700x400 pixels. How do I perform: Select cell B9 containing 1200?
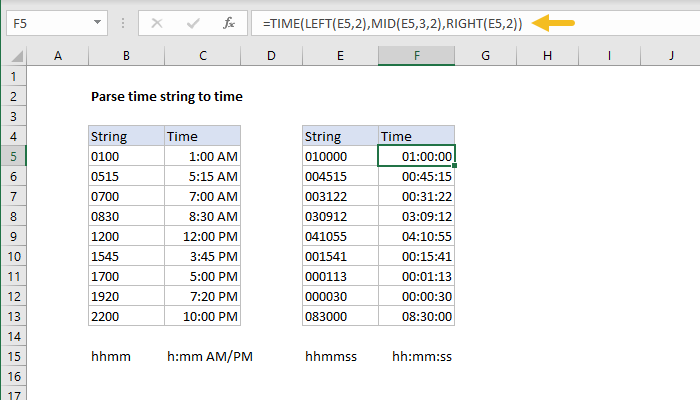click(x=125, y=235)
